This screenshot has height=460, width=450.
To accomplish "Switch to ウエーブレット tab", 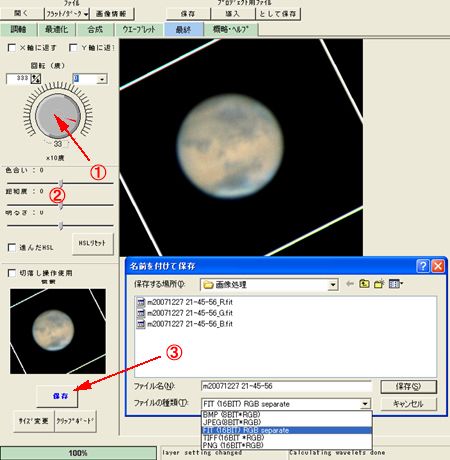I will [139, 29].
